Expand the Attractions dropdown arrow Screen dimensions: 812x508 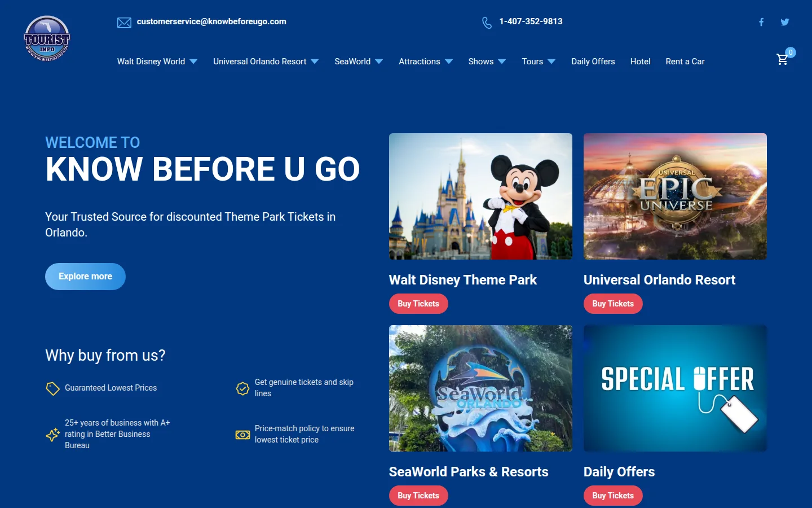click(x=449, y=62)
